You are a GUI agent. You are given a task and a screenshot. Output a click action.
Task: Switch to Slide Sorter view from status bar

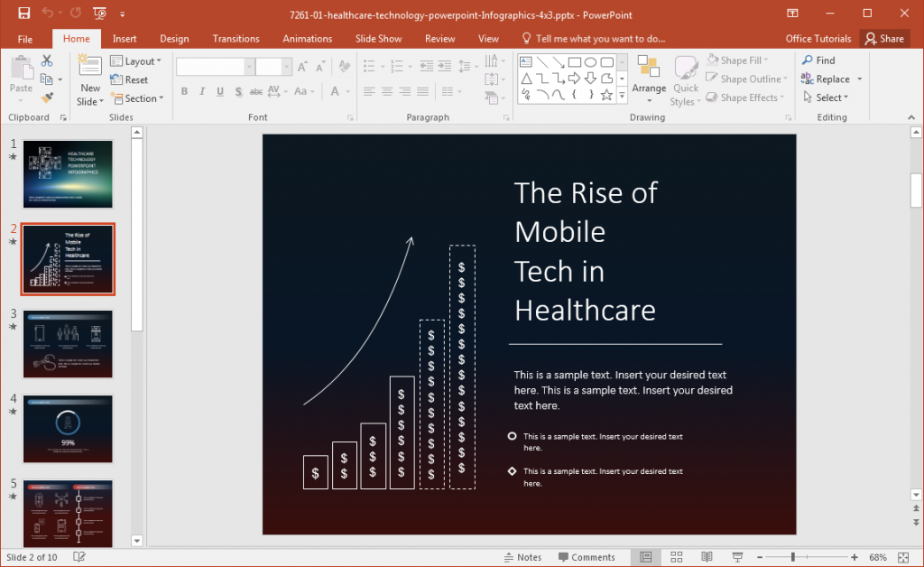coord(676,557)
